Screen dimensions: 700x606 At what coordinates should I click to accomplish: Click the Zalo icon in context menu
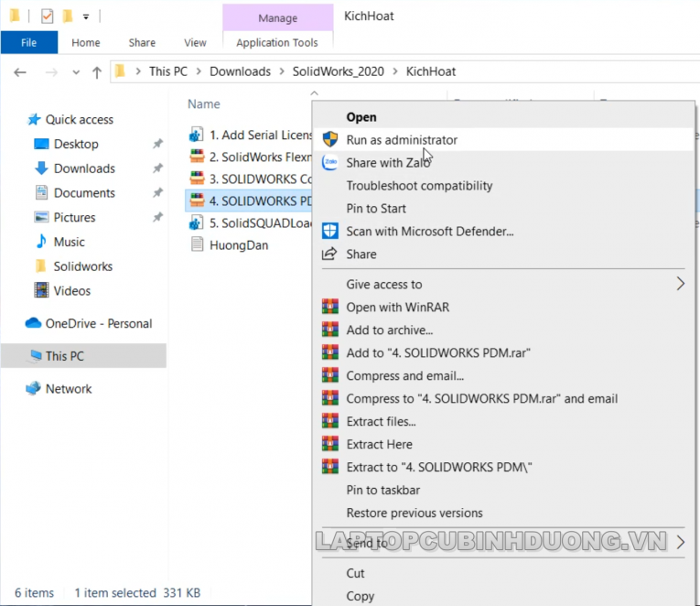(x=330, y=162)
